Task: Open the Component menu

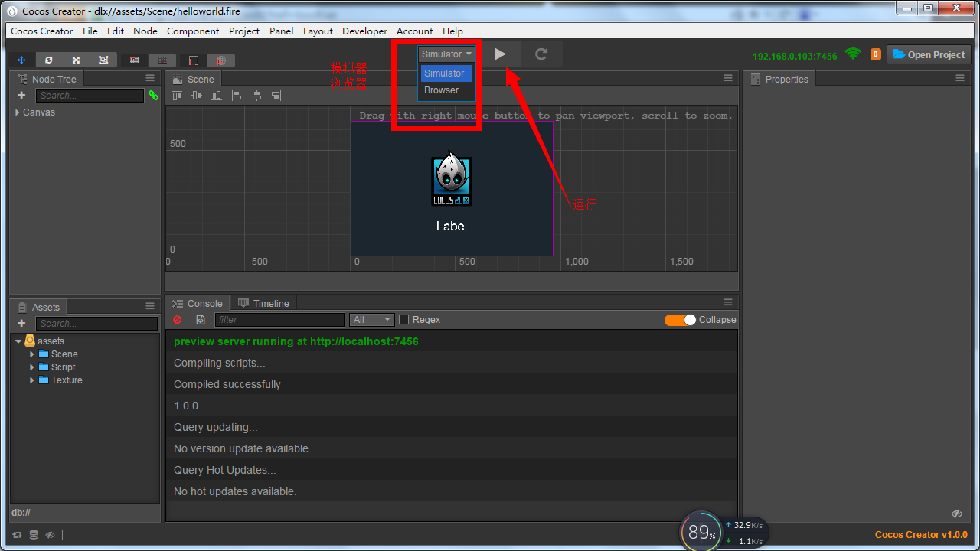Action: [x=193, y=31]
